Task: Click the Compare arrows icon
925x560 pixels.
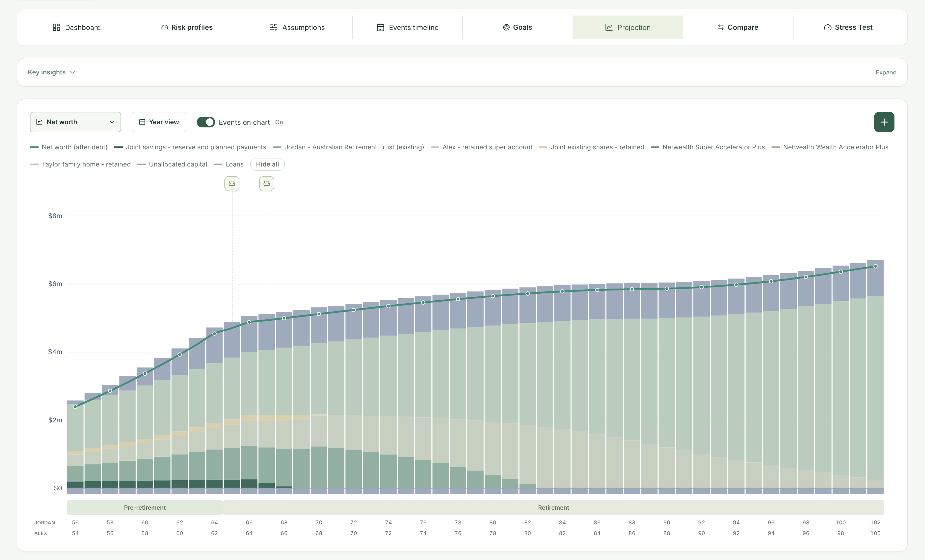Action: coord(721,27)
